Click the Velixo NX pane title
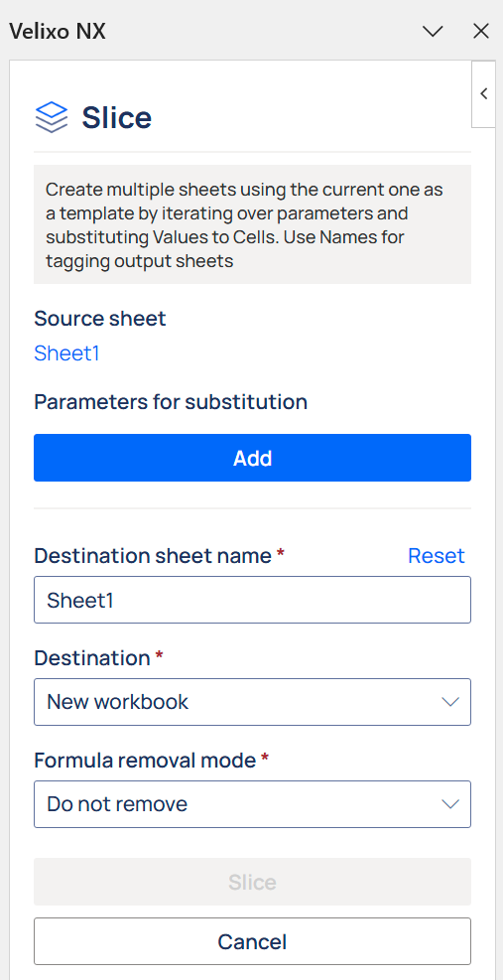Screen dimensions: 503x980 coord(57,31)
